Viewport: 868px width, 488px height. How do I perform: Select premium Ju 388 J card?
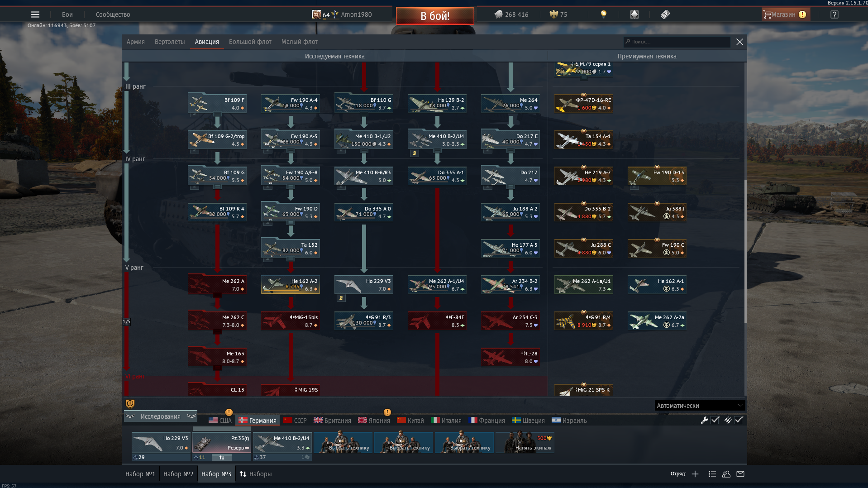click(657, 212)
